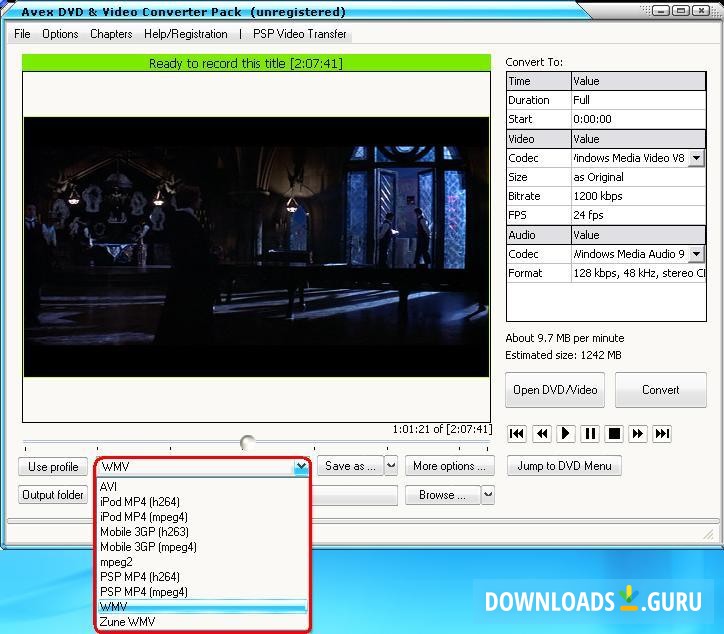Click the output folder path field
Viewport: 724px width, 634px height.
(x=355, y=495)
